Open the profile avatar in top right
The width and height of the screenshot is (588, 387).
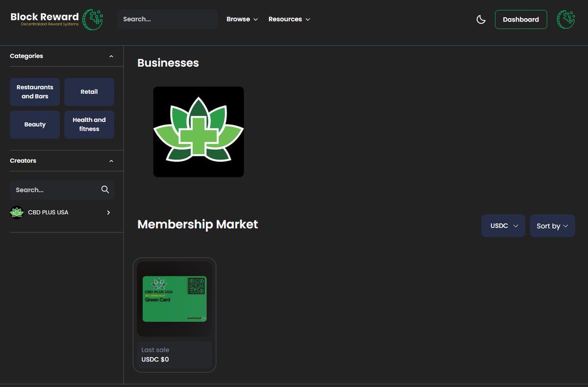(x=565, y=20)
